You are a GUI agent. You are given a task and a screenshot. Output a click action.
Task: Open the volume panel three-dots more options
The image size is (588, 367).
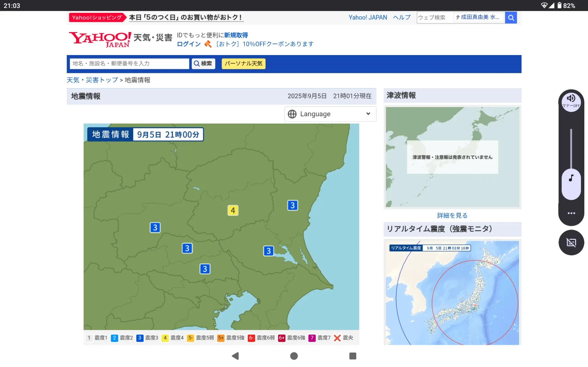(571, 213)
